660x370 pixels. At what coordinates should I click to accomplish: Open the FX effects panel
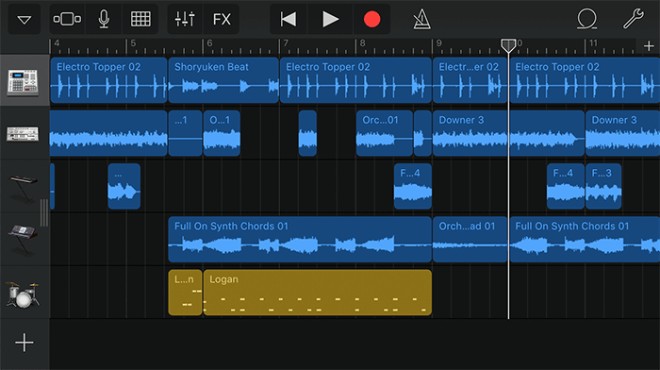[221, 19]
